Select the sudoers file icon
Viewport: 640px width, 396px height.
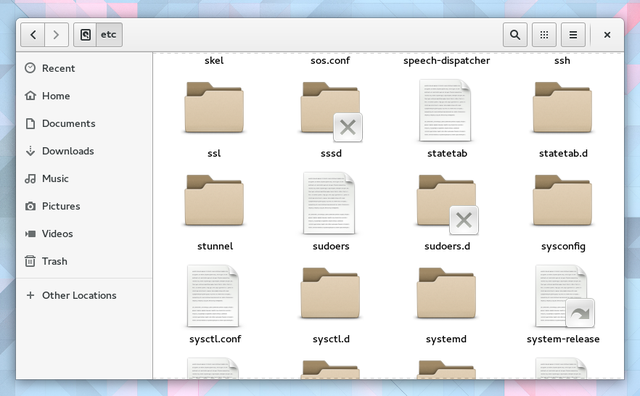tap(329, 203)
